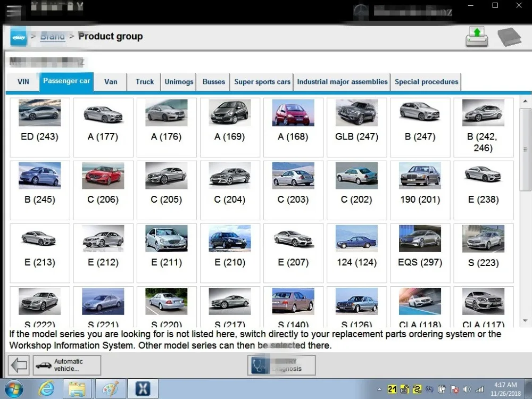Open the Special procedures tab

coord(426,82)
